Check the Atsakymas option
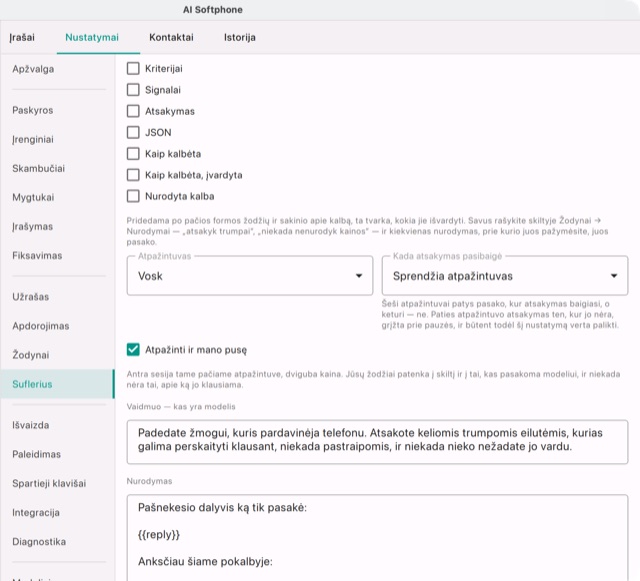This screenshot has height=581, width=640. click(133, 111)
